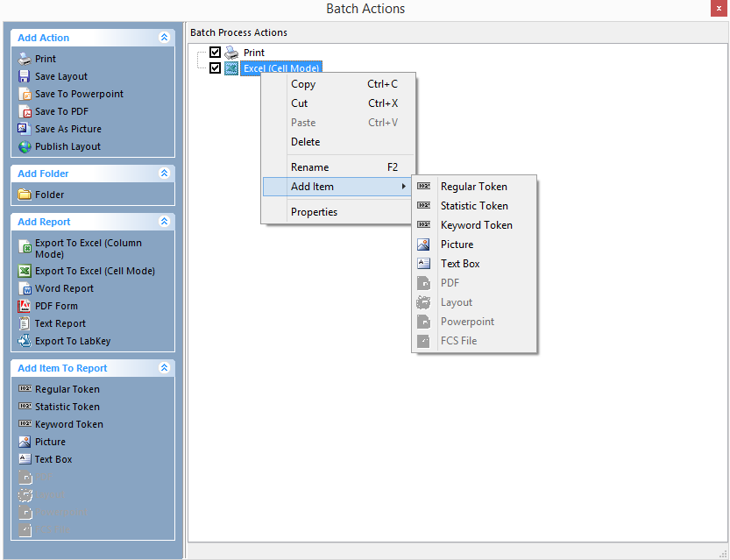Click the Picture icon in the submenu

coord(424,245)
